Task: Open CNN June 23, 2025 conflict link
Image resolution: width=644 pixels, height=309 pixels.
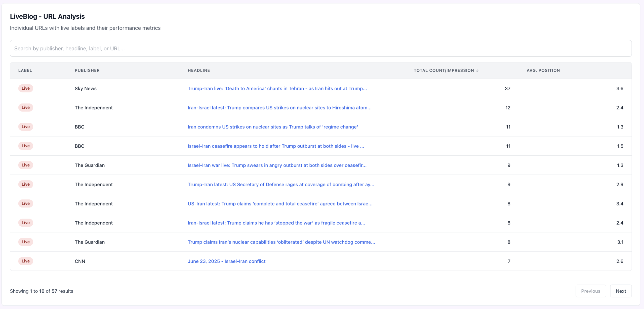Action: pos(226,261)
